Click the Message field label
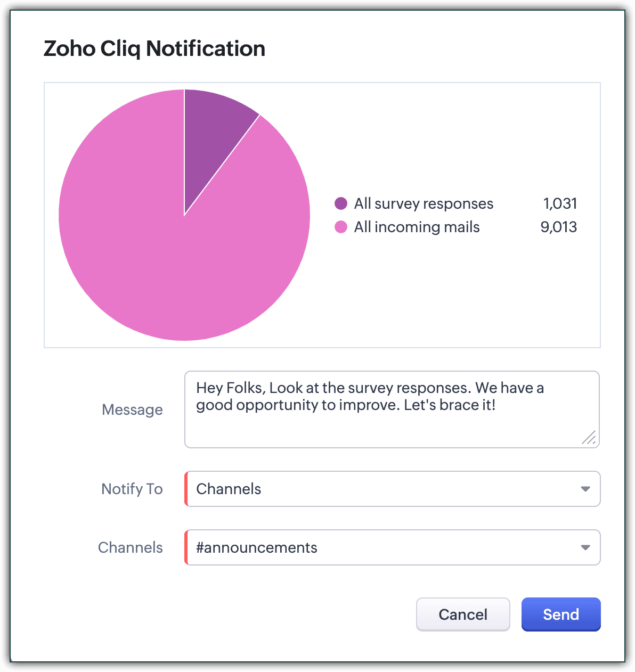The height and width of the screenshot is (672, 635). (x=132, y=409)
